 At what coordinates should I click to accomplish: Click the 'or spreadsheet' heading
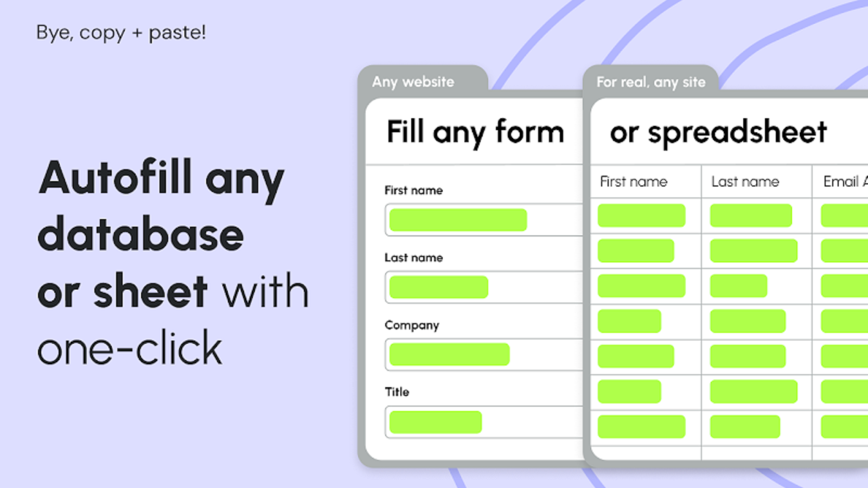tap(718, 132)
